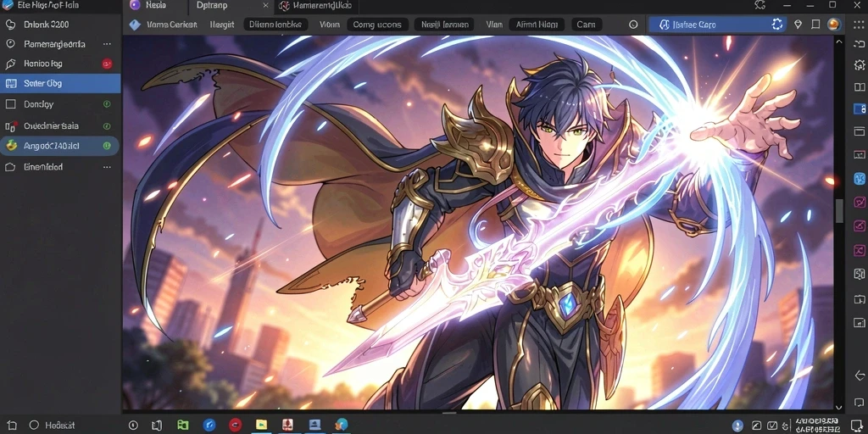Viewport: 868px width, 434px height.
Task: Expand the three-dot menu on the 'Einemfdod' row
Action: 107,167
